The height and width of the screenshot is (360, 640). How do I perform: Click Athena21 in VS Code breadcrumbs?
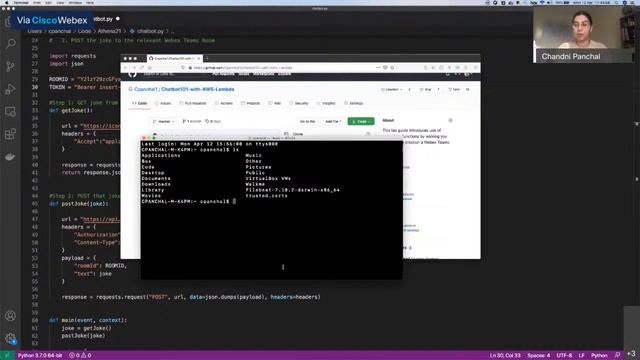tap(109, 31)
